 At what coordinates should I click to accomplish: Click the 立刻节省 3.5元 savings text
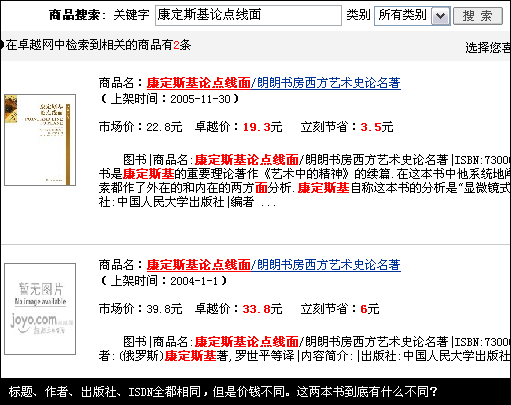(x=347, y=127)
